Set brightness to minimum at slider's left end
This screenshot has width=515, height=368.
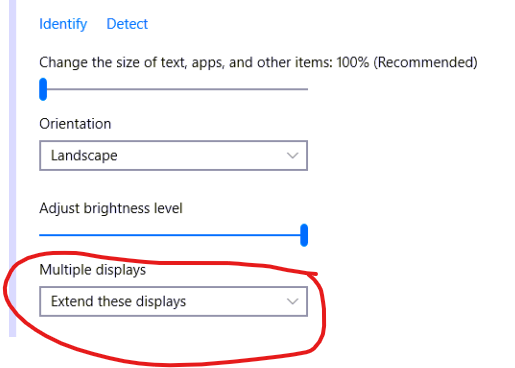tap(41, 235)
